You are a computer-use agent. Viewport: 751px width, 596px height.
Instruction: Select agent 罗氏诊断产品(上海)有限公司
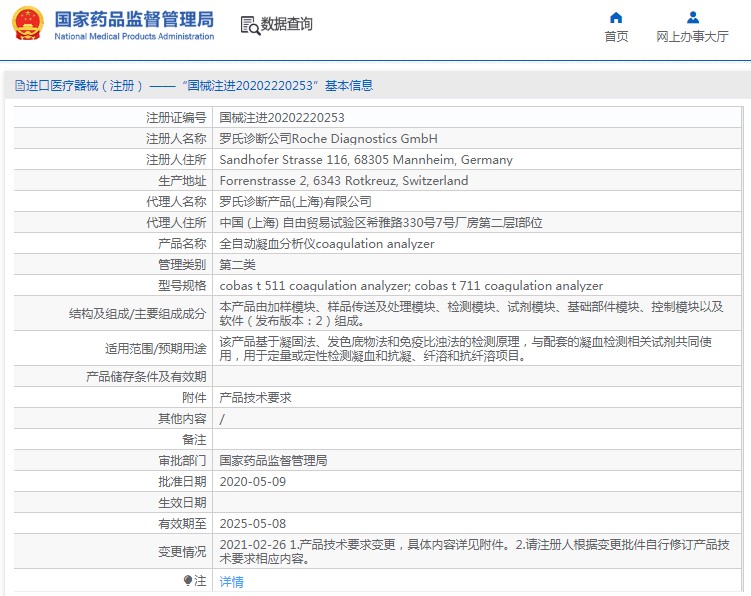296,202
